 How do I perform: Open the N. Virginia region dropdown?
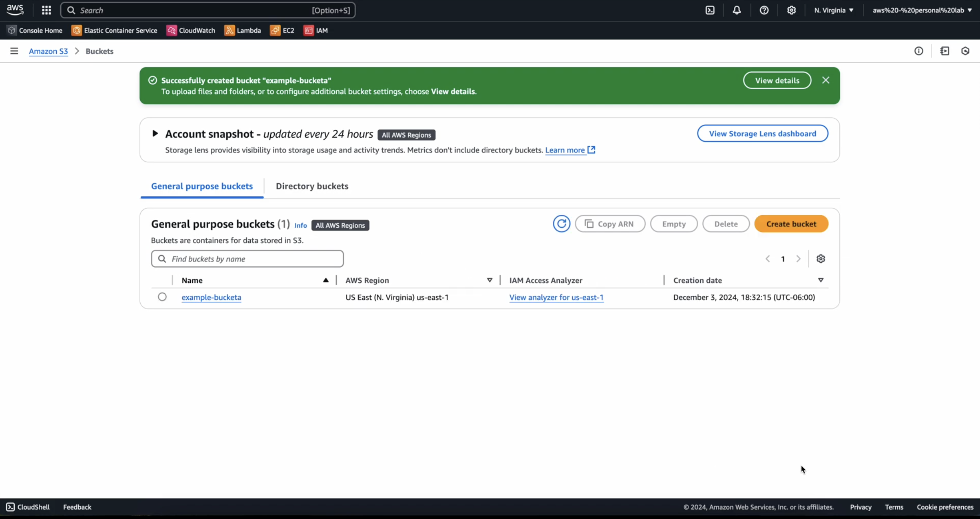(x=834, y=10)
